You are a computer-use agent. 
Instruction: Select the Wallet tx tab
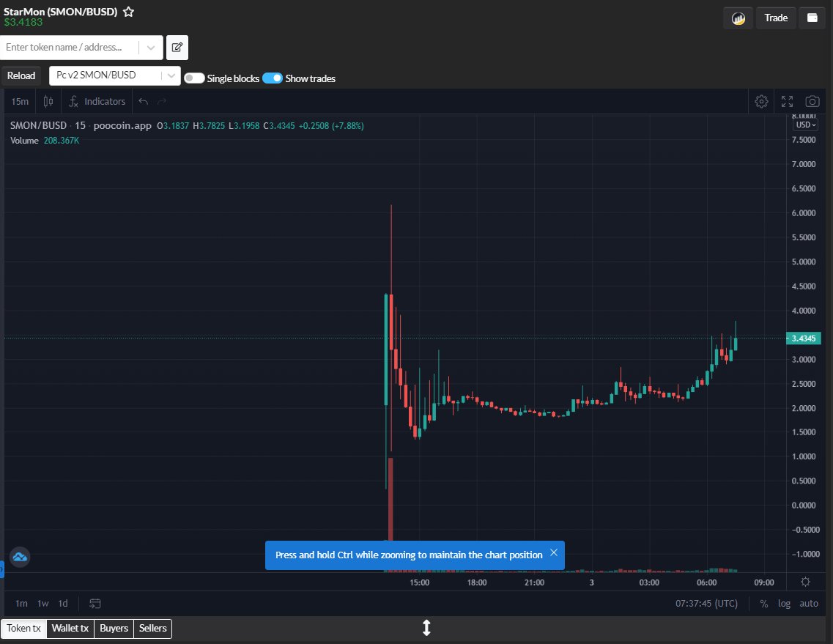[x=70, y=629]
